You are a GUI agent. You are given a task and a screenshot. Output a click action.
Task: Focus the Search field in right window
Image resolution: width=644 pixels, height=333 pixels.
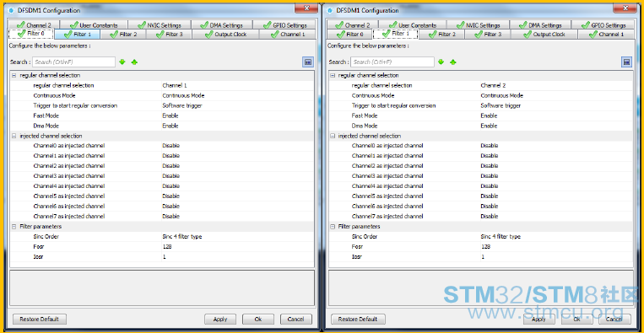pyautogui.click(x=392, y=62)
